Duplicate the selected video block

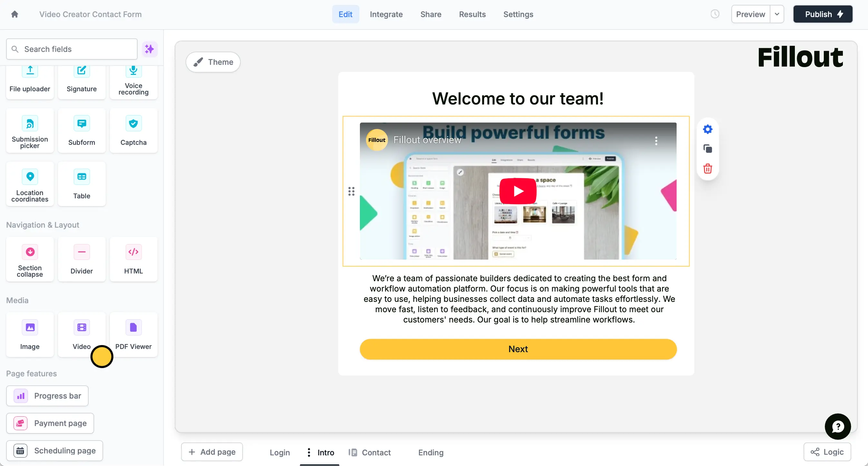coord(708,149)
